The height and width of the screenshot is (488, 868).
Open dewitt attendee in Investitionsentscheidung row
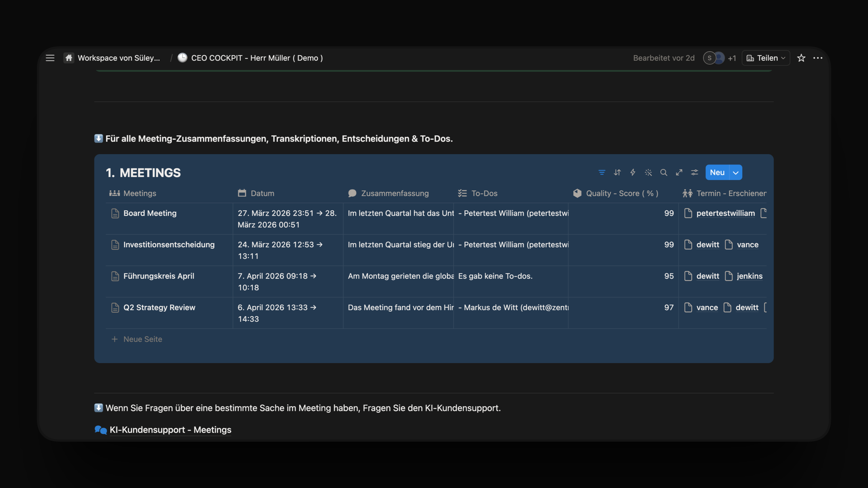[x=708, y=245]
